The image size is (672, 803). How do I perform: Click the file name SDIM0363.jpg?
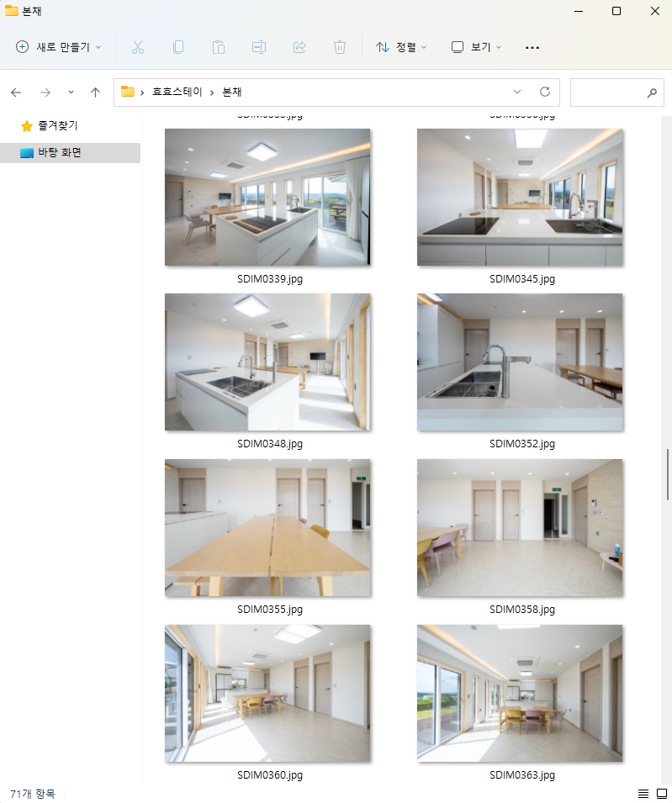click(522, 775)
